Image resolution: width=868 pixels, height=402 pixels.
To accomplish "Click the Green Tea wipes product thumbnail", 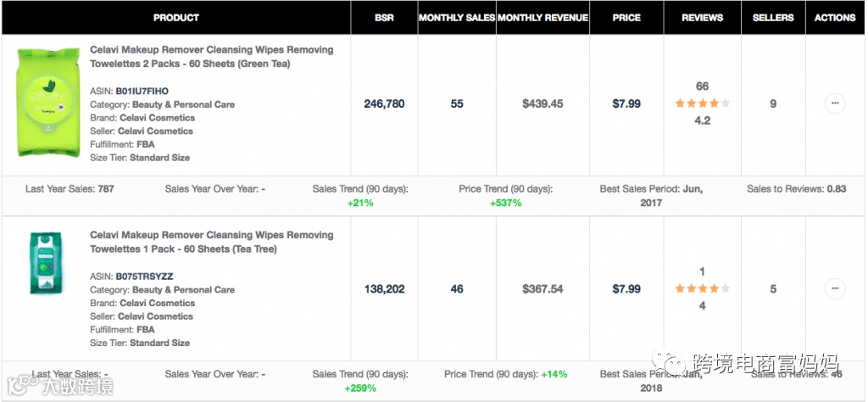I will [42, 103].
